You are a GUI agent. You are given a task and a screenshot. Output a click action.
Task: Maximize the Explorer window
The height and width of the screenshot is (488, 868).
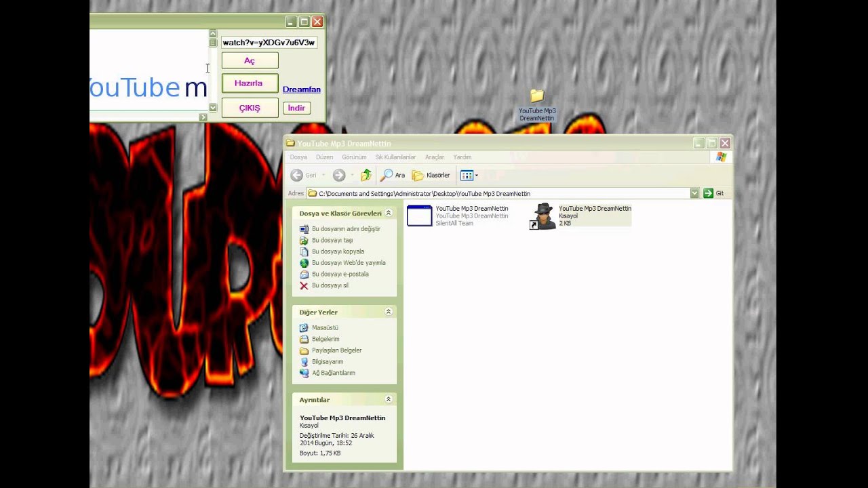pos(712,143)
